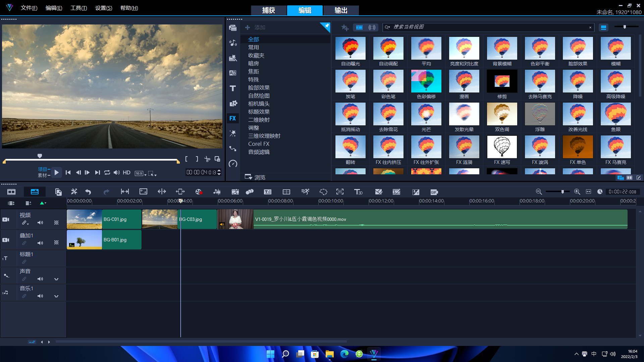Mute the 声音 track speaker
The height and width of the screenshot is (362, 644).
[40, 279]
